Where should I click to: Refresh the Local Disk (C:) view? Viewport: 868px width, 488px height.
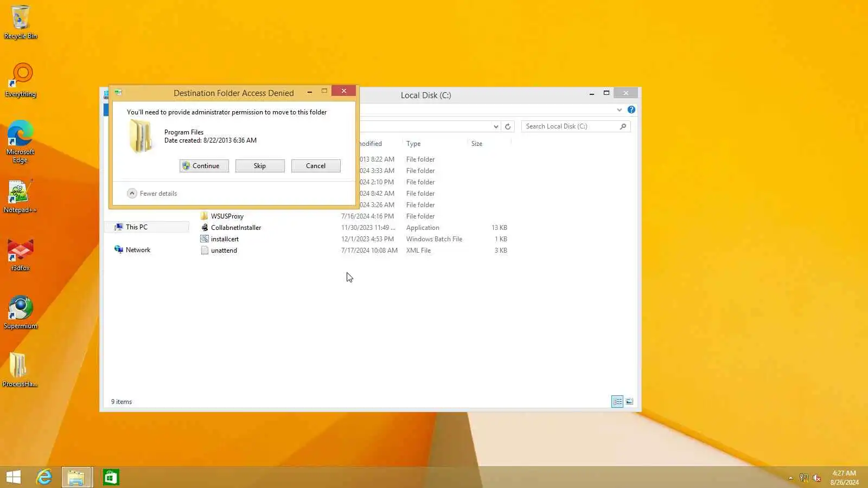pos(508,126)
